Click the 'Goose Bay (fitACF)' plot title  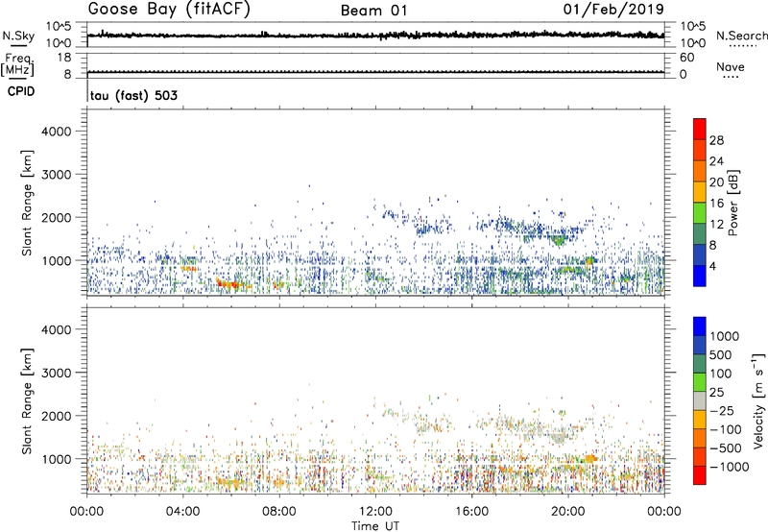[169, 10]
